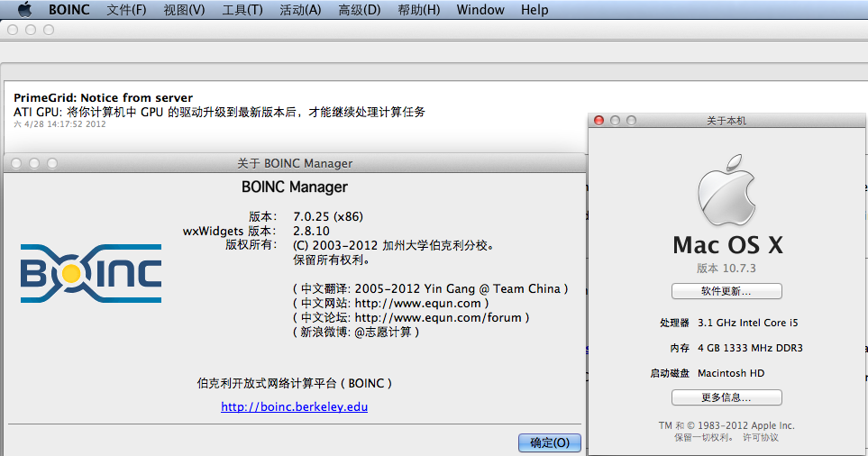Open the 帮助(H) menu

418,9
